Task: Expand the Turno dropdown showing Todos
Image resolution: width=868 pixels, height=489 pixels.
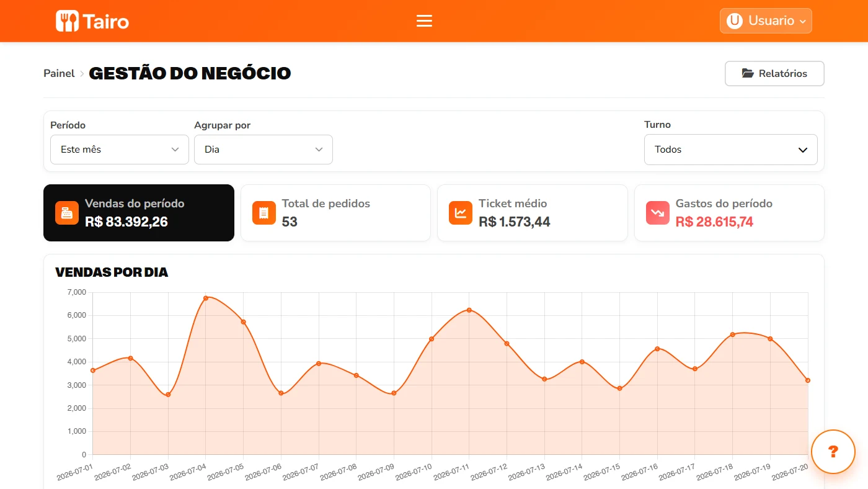Action: point(731,150)
